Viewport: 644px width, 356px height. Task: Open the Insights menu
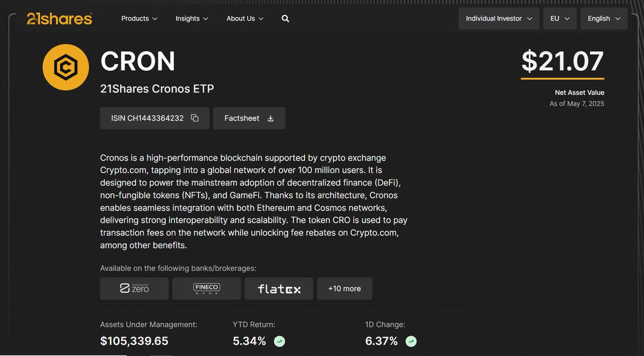click(x=191, y=18)
